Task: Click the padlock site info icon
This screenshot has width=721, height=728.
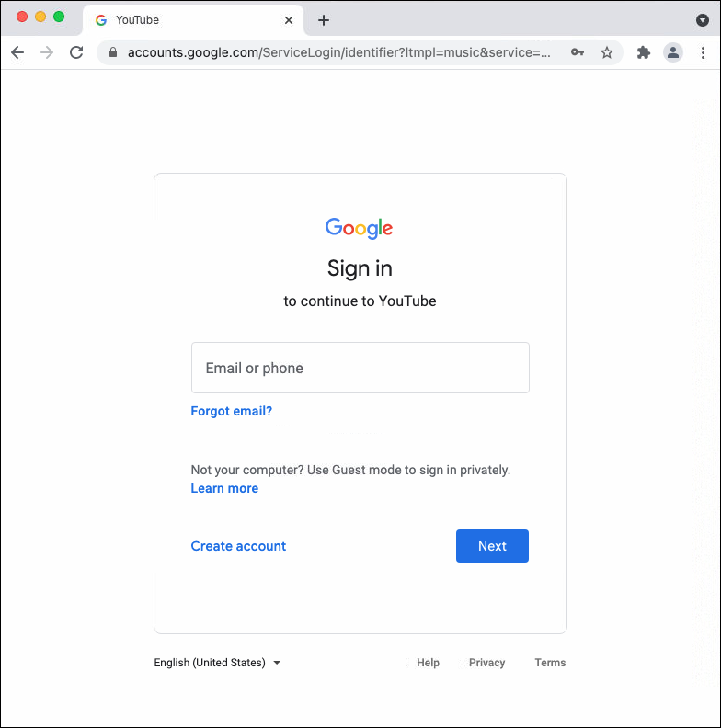Action: [114, 52]
